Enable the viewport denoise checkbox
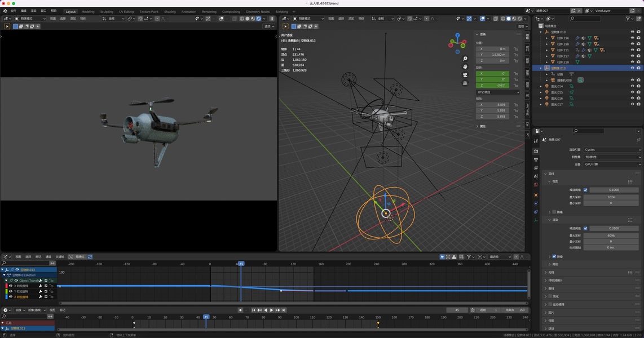644x338 pixels. tap(554, 212)
